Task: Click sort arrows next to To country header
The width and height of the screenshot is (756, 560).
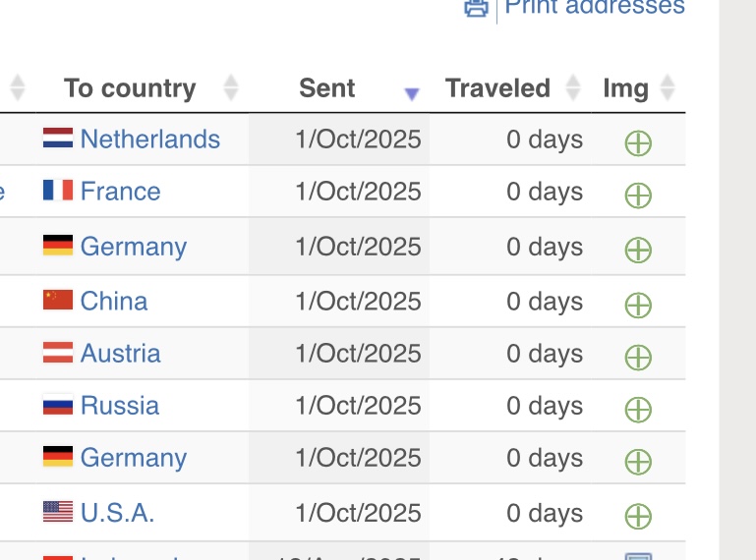Action: coord(231,88)
